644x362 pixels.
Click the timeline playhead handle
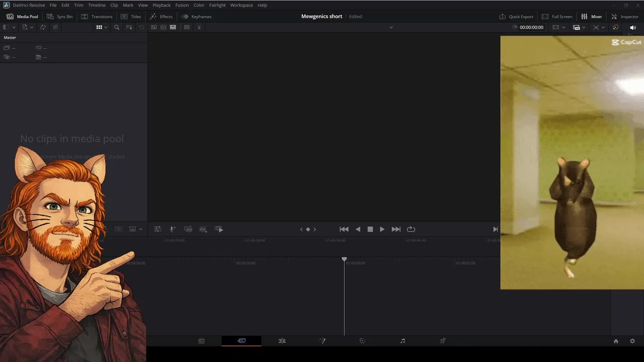coord(344,259)
